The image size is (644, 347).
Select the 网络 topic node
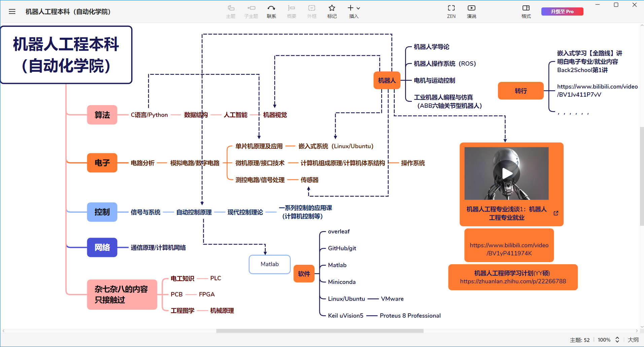pos(102,247)
